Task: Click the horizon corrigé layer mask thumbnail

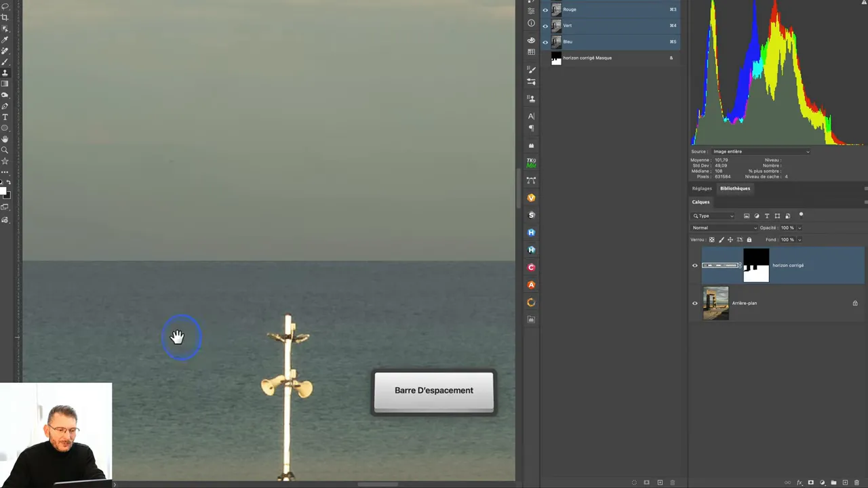Action: (756, 265)
